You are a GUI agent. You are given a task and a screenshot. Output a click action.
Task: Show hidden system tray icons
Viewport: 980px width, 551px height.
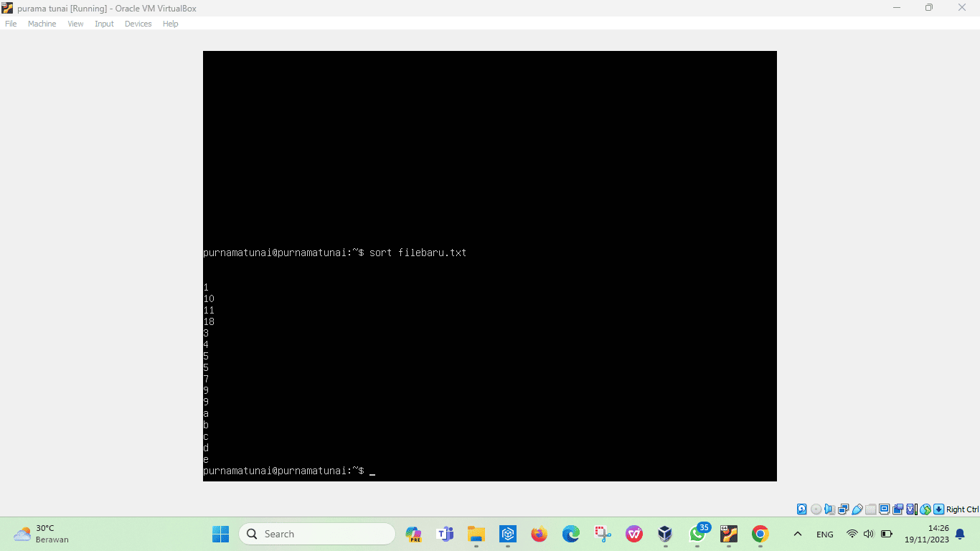(x=797, y=534)
